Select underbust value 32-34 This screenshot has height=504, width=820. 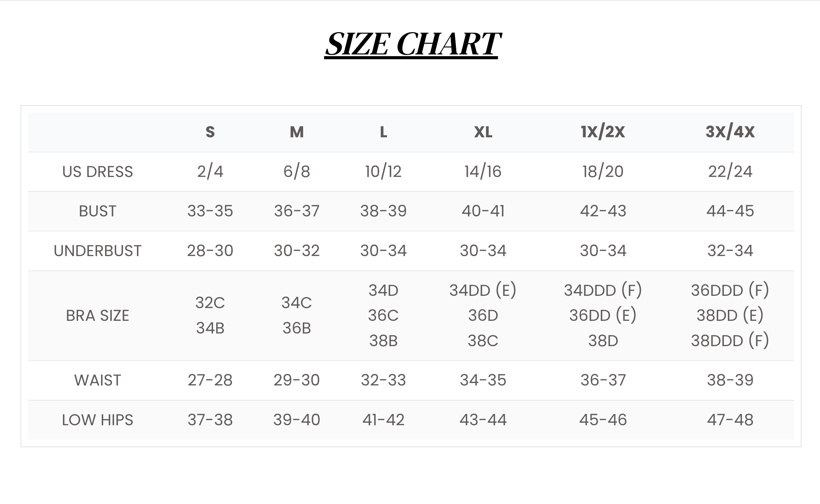[730, 251]
